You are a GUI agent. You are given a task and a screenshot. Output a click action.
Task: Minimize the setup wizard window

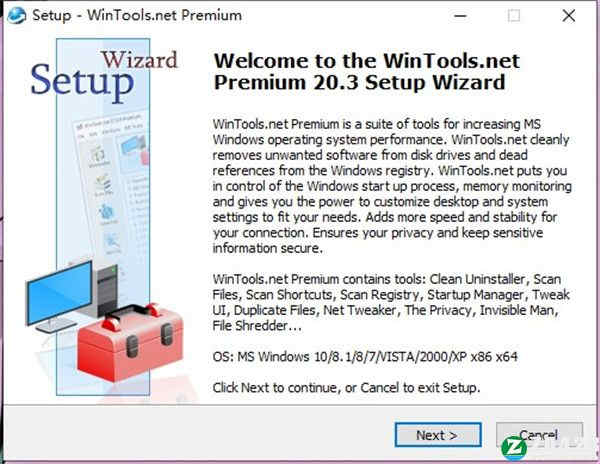460,16
